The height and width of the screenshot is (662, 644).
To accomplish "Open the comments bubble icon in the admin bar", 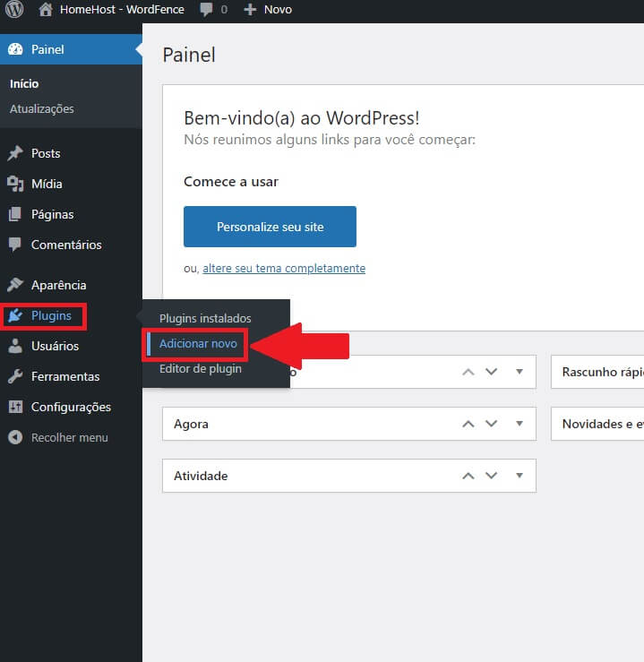I will click(206, 9).
